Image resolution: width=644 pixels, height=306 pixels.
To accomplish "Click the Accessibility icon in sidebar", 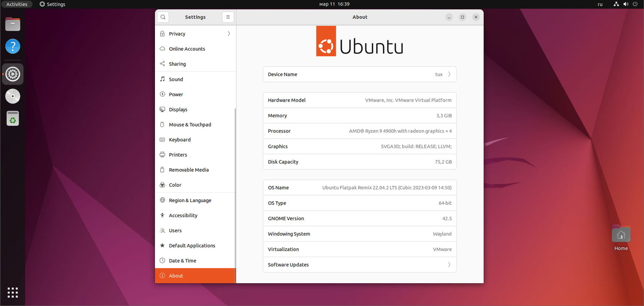I will click(x=162, y=215).
